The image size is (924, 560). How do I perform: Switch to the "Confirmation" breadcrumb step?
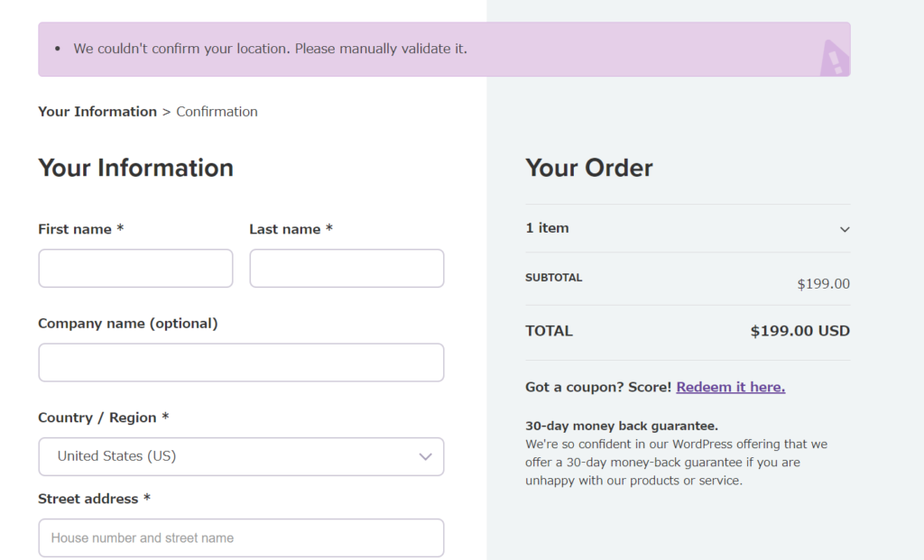pos(217,112)
